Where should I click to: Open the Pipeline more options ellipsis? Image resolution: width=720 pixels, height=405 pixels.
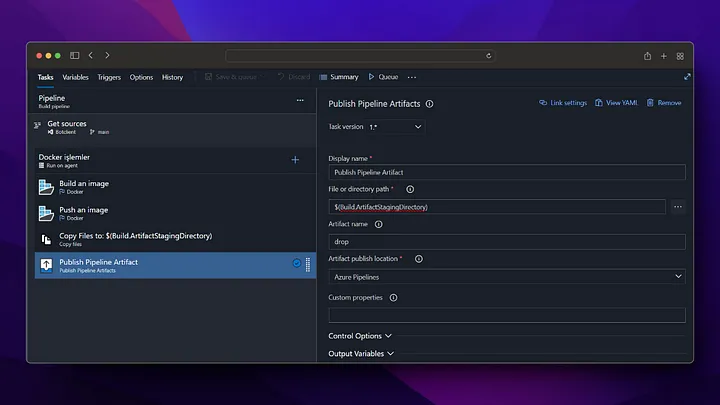(300, 100)
